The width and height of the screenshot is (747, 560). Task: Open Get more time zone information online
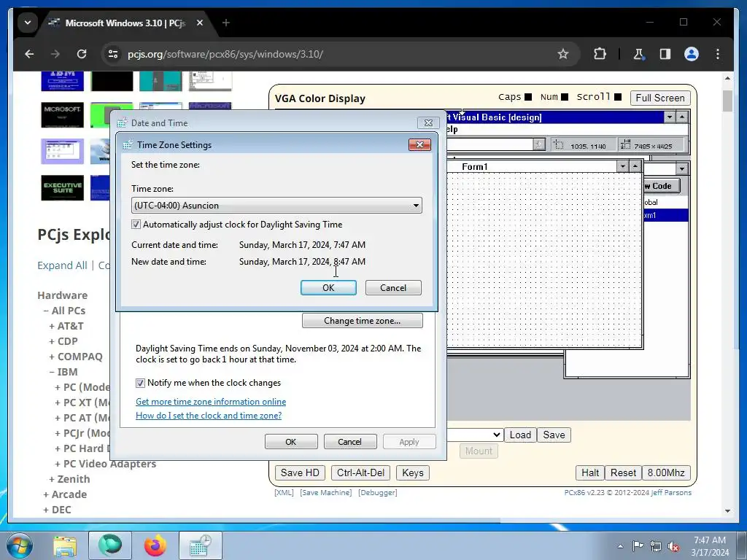pos(211,402)
